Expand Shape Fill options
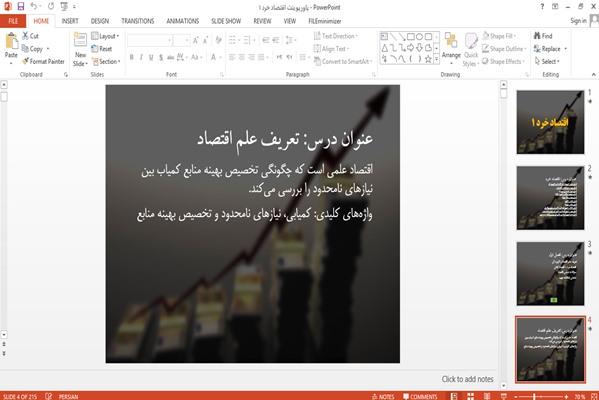Screen dimensions: 599x400 point(499,36)
